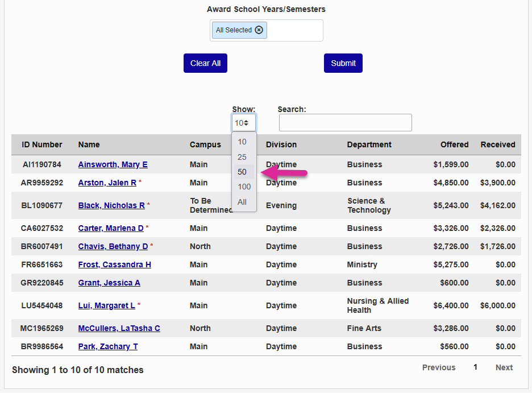Choose 50 entries in the Show list
The height and width of the screenshot is (393, 532).
(x=242, y=172)
